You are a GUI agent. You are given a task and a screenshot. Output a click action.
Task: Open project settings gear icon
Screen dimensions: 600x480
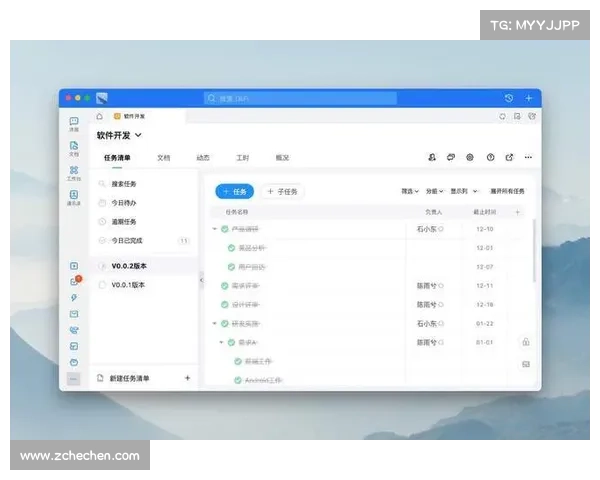click(x=470, y=157)
